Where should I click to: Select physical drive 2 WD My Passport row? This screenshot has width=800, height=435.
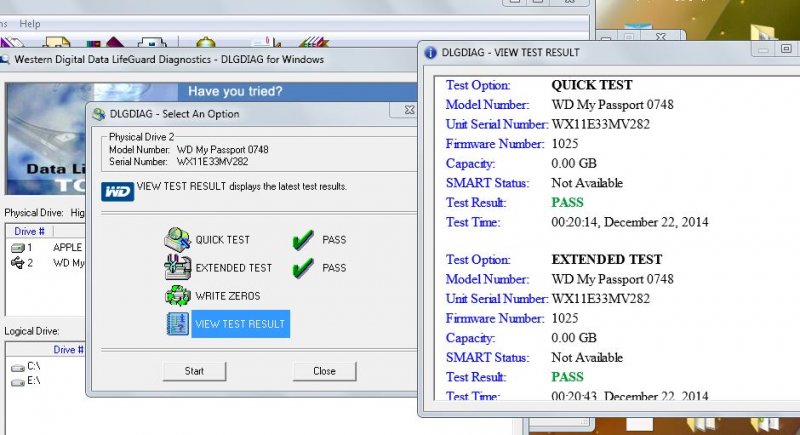[46, 263]
